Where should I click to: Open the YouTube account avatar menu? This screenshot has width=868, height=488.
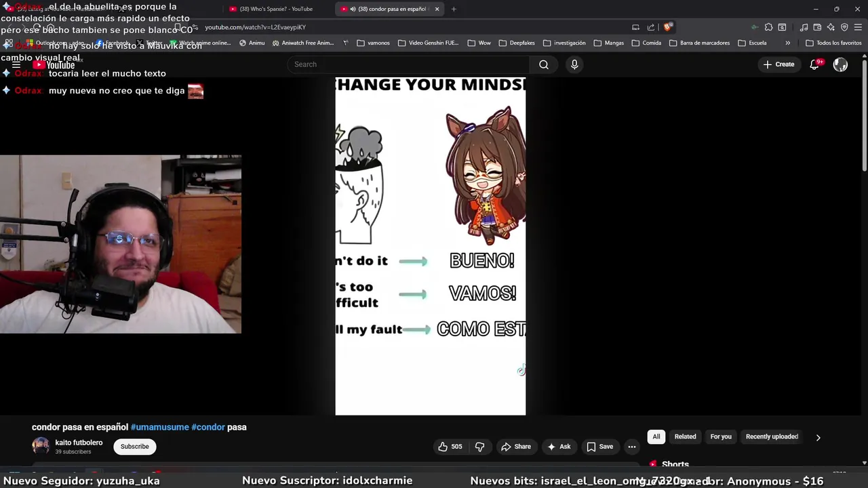click(840, 64)
